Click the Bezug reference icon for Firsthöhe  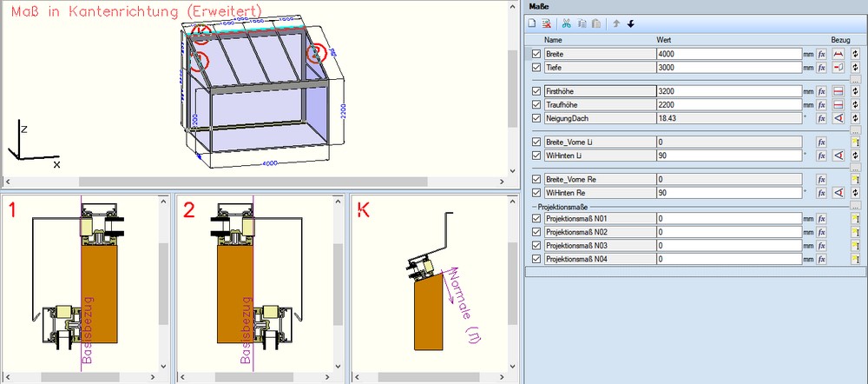838,92
